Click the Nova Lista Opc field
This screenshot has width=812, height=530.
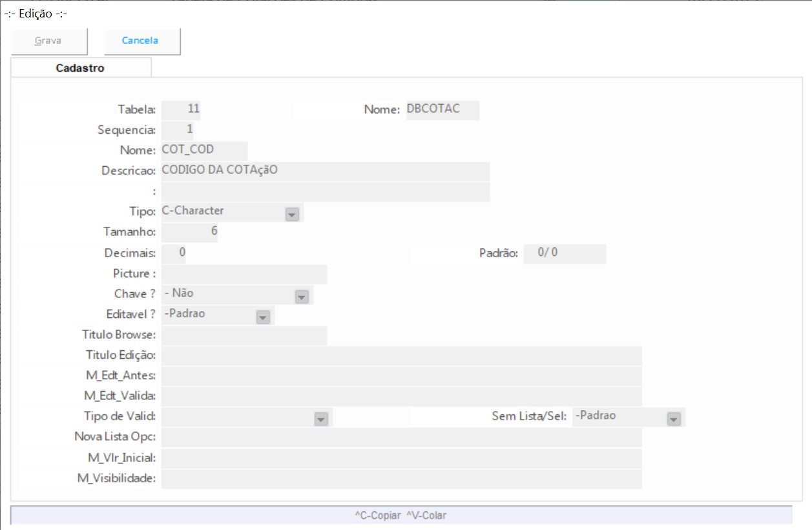coord(401,438)
